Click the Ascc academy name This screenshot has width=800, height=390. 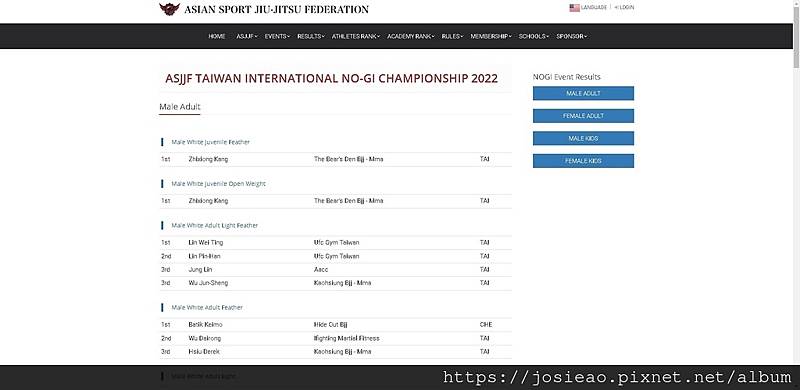point(321,270)
